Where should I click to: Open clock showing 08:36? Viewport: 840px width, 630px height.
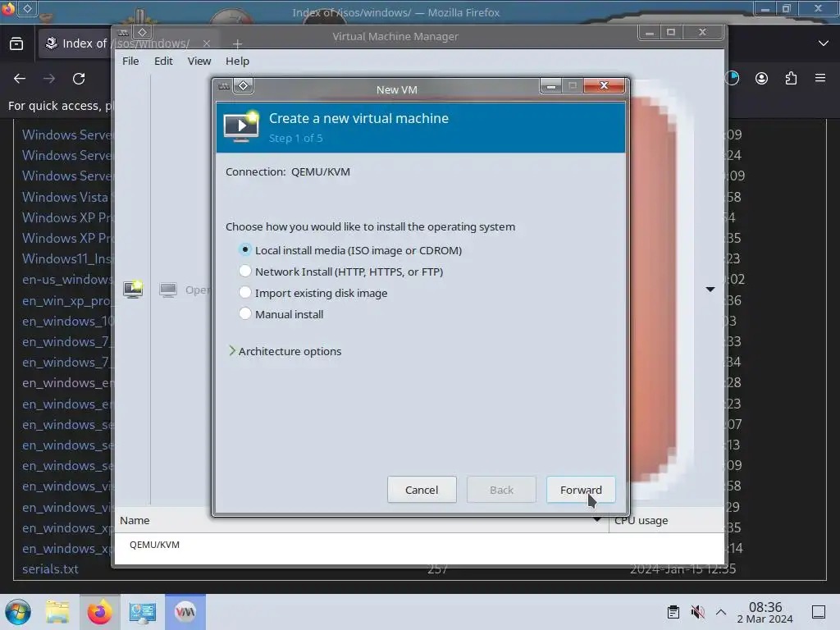[x=765, y=612]
